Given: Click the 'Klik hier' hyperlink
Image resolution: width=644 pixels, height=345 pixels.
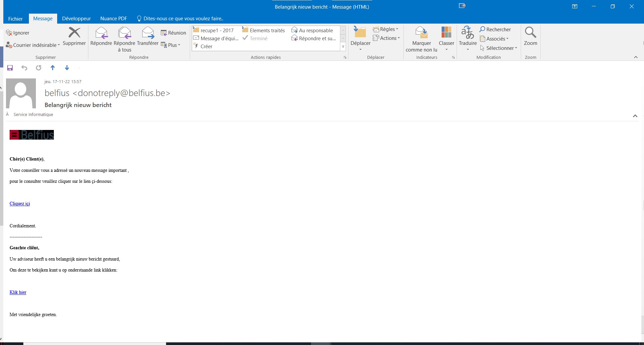Looking at the screenshot, I should pos(18,292).
